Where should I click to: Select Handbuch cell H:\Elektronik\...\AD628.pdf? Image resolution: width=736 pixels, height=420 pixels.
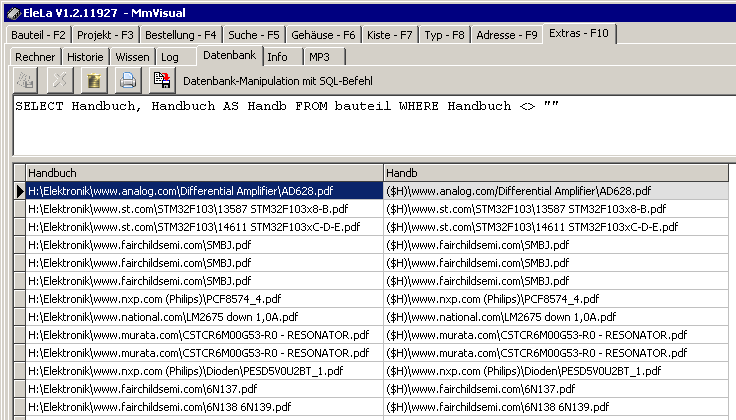(x=204, y=191)
